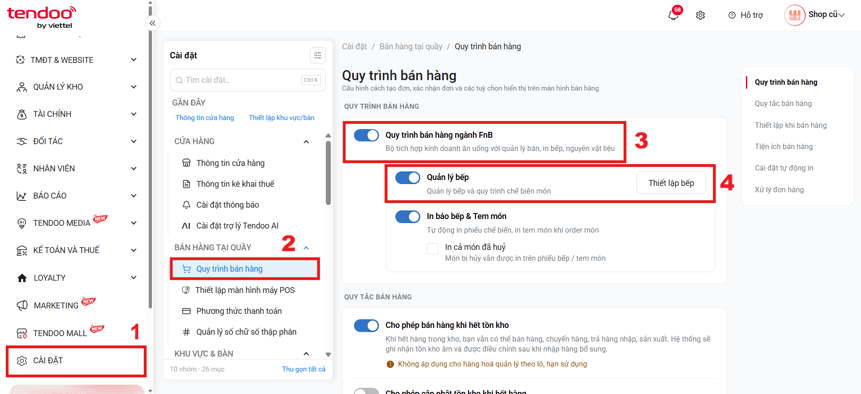This screenshot has height=394, width=861.
Task: Expand the BÁO CÁO menu
Action: tap(133, 195)
